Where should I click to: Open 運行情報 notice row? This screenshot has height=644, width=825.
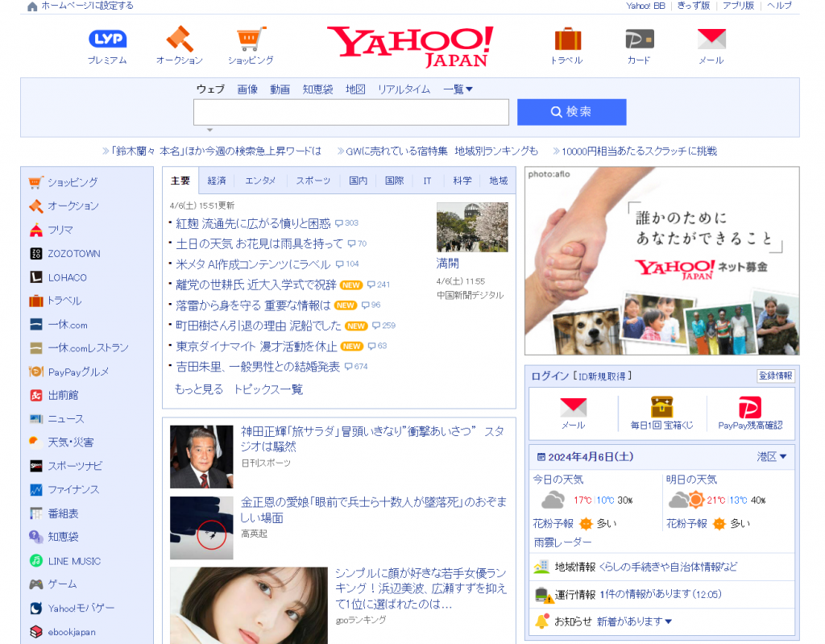(x=662, y=595)
